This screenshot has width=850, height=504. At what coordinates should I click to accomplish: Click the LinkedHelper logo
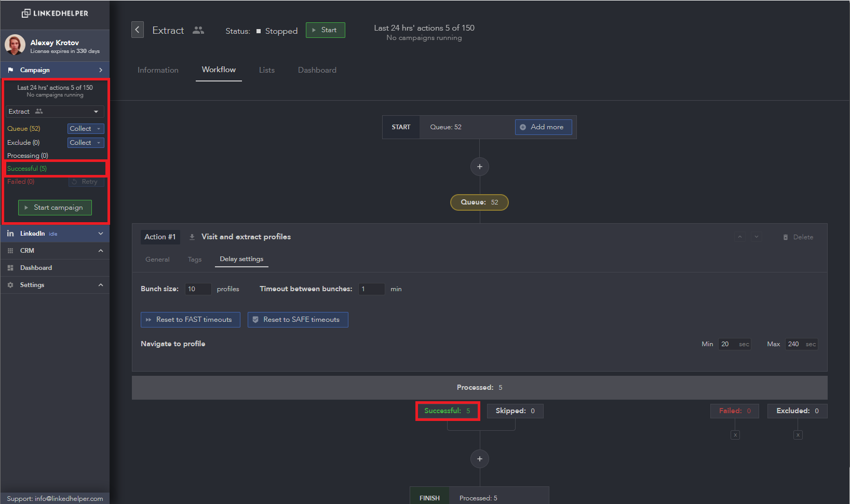[x=55, y=13]
